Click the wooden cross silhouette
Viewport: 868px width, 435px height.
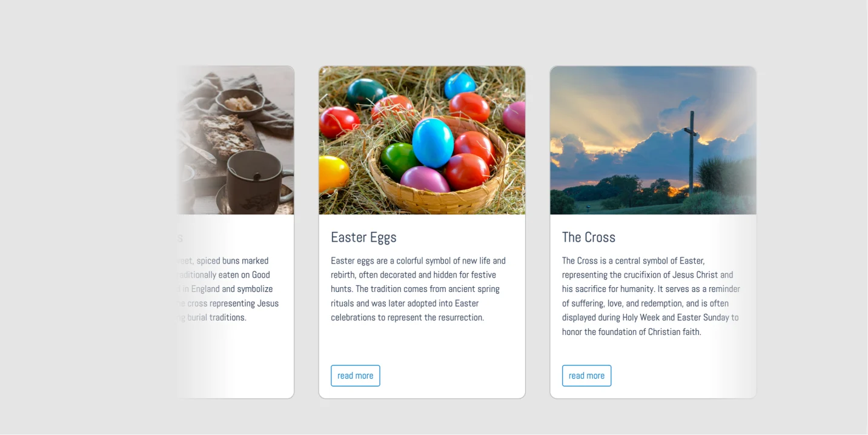coord(691,151)
